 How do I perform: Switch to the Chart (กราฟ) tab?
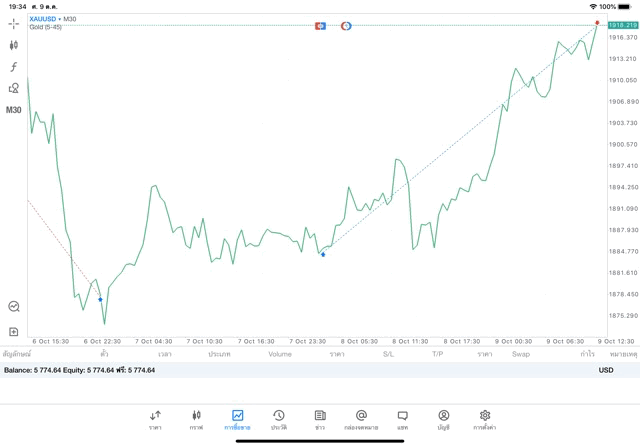point(196,419)
